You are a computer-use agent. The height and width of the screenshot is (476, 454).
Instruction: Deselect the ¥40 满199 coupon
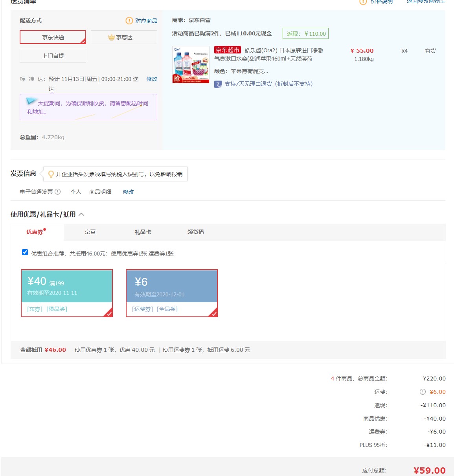(67, 293)
